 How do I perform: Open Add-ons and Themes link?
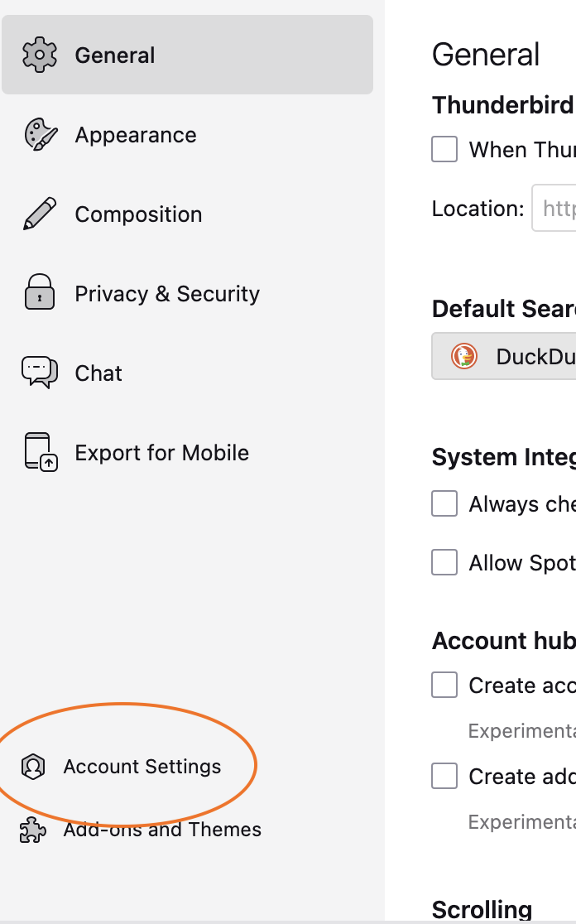click(x=162, y=830)
